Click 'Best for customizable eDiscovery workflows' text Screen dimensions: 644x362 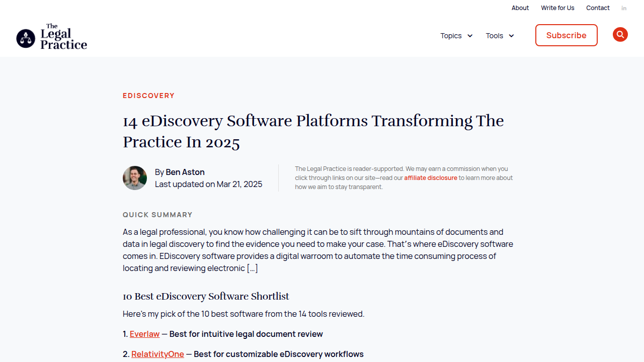(279, 354)
